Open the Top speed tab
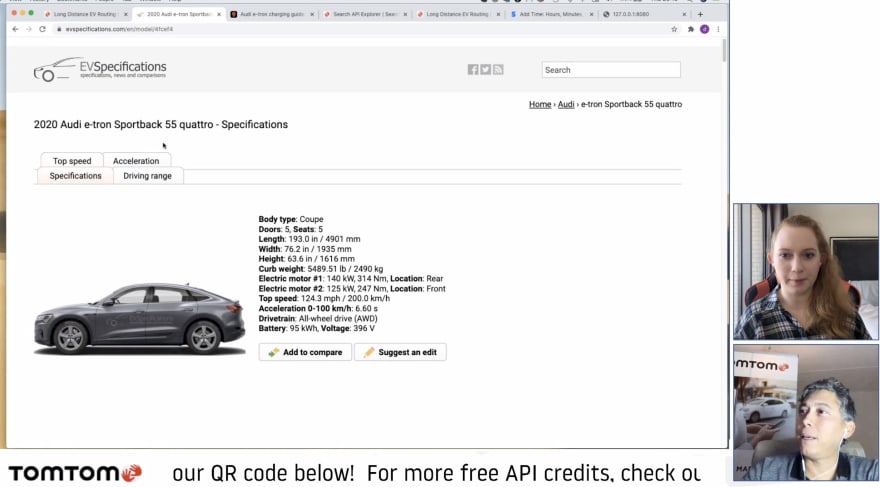The height and width of the screenshot is (487, 880). [72, 161]
